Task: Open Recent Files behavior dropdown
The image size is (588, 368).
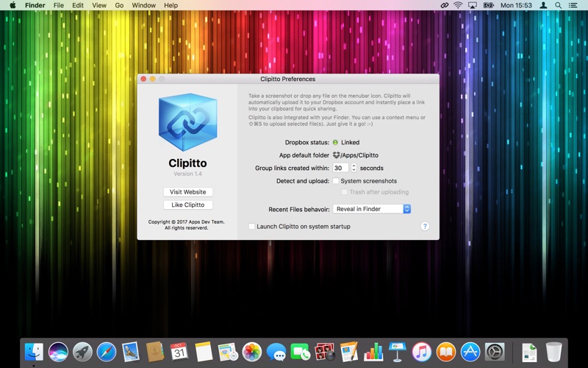Action: (372, 209)
